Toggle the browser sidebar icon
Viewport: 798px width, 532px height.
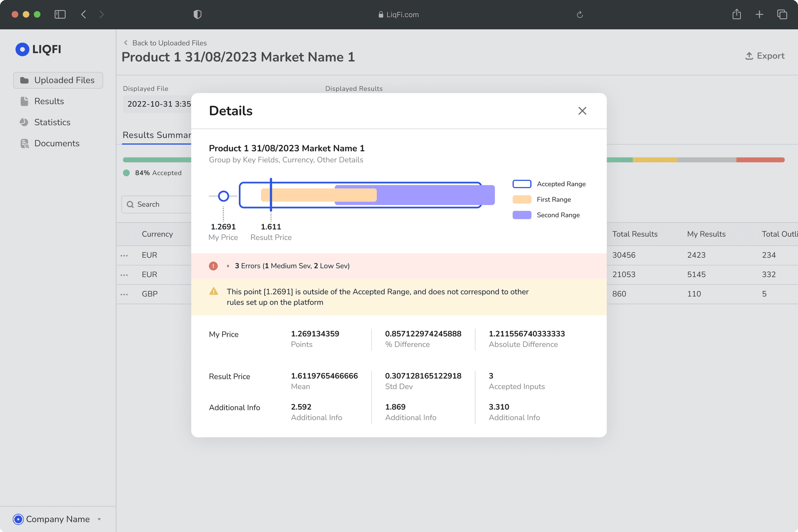(x=60, y=14)
